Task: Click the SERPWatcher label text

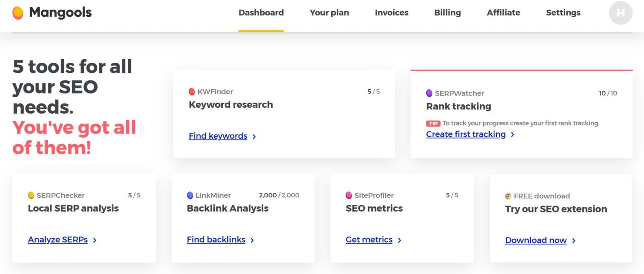Action: [x=460, y=93]
